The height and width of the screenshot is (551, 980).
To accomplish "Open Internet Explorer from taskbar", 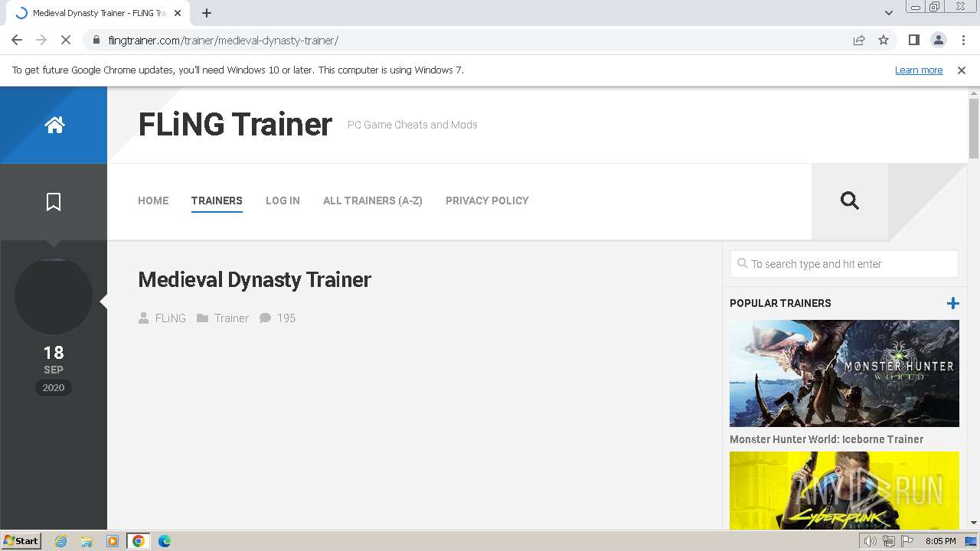I will tap(61, 541).
